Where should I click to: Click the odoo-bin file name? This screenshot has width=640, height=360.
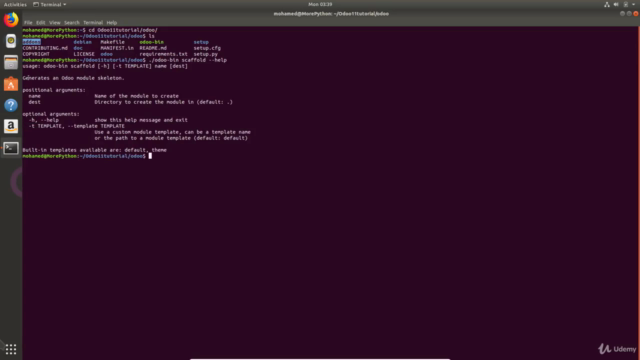pyautogui.click(x=151, y=42)
